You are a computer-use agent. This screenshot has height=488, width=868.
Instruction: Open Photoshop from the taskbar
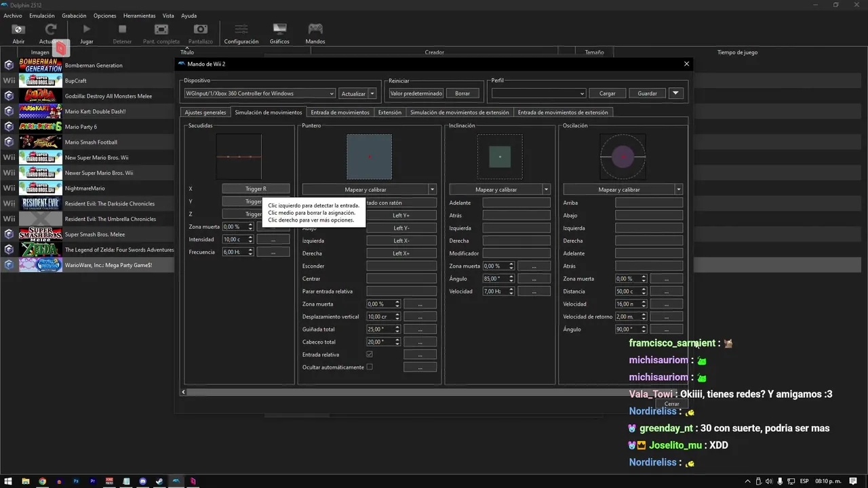[x=76, y=481]
